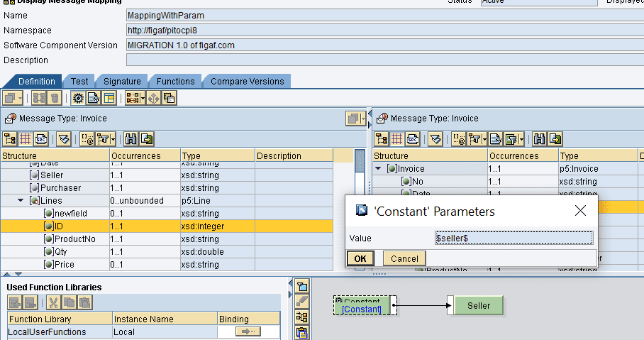This screenshot has width=644, height=340.
Task: Click the add library icon in Function Libraries
Action: tap(15, 302)
